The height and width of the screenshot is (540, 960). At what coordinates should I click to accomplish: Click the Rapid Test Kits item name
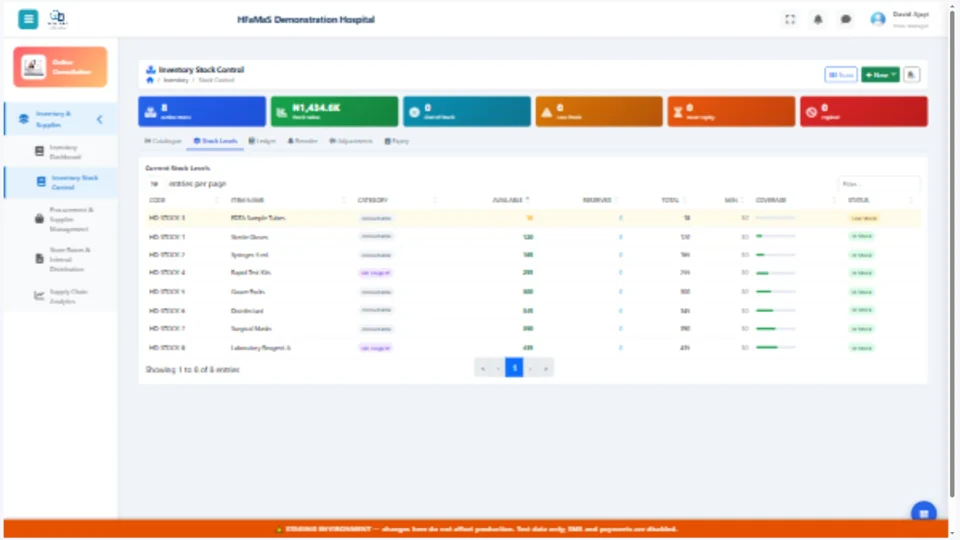[x=251, y=273]
